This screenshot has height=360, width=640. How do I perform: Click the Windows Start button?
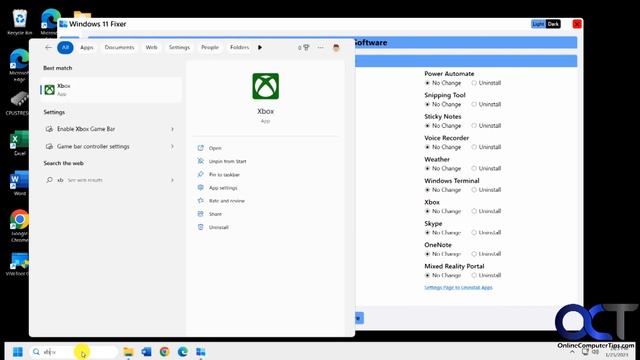[x=18, y=352]
